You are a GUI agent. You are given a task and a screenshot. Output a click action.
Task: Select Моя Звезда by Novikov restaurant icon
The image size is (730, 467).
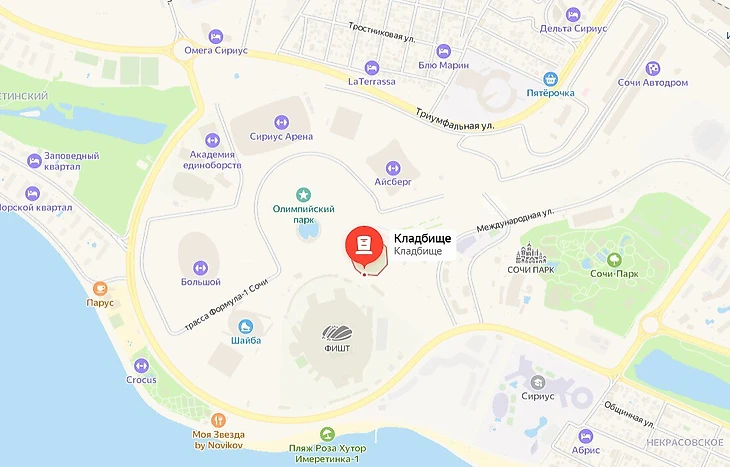pos(218,420)
